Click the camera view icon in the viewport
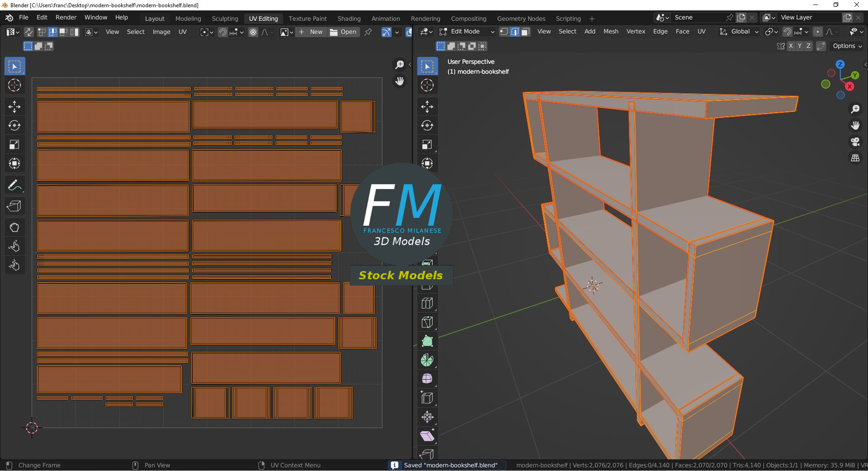The width and height of the screenshot is (868, 471). click(855, 142)
